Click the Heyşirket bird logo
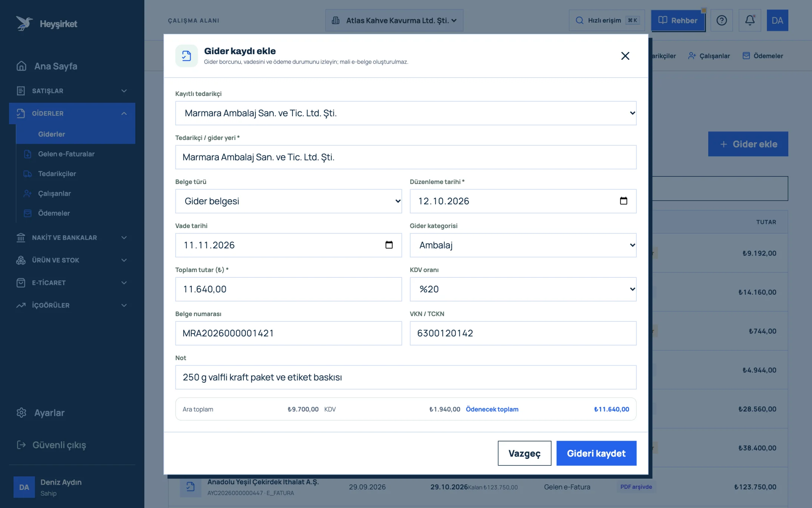This screenshot has width=812, height=508. (24, 23)
